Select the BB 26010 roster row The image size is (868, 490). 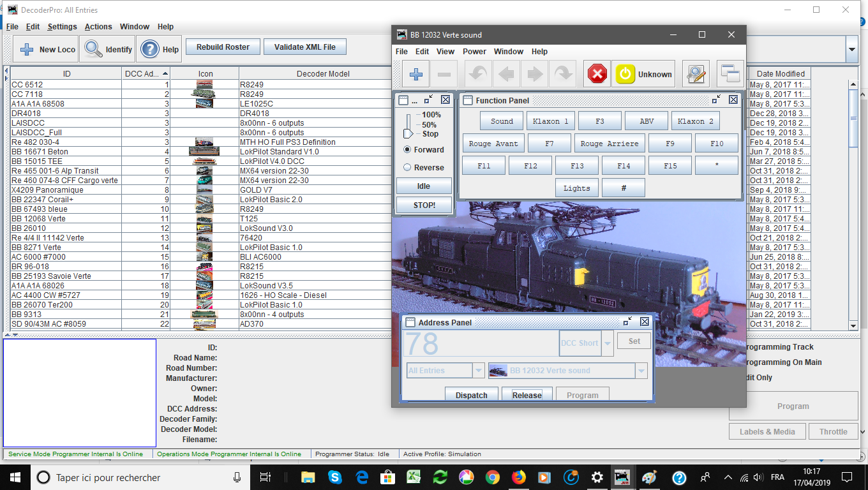[x=201, y=228]
